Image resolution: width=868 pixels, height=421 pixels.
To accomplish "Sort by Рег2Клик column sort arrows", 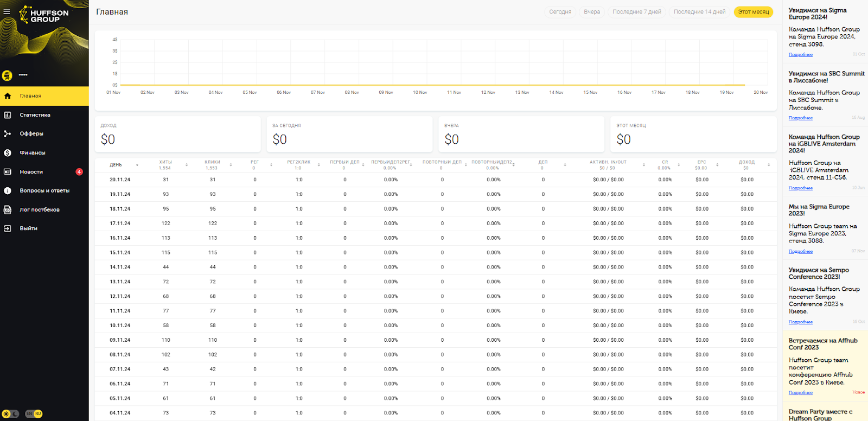I will pos(318,165).
